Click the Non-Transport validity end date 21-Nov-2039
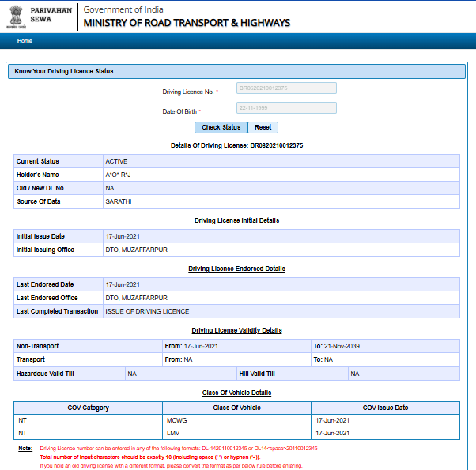Screen dimensions: 476x470 click(x=343, y=346)
